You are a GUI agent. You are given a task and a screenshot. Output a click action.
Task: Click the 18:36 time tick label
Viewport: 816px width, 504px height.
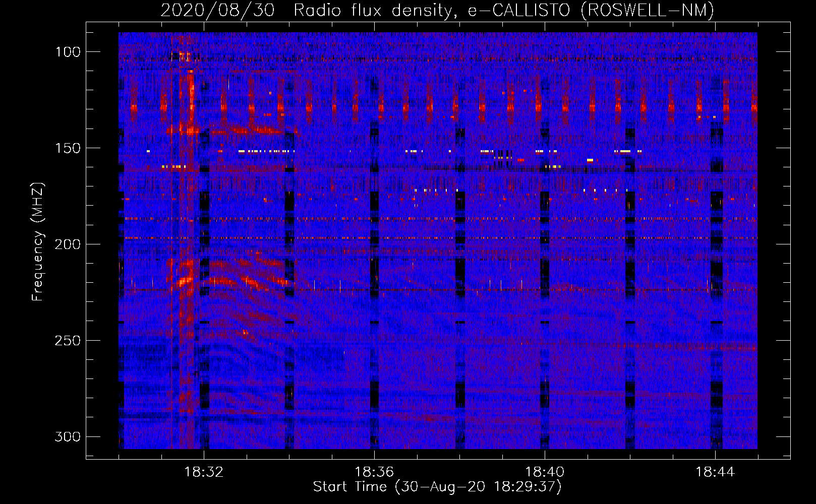coord(374,472)
